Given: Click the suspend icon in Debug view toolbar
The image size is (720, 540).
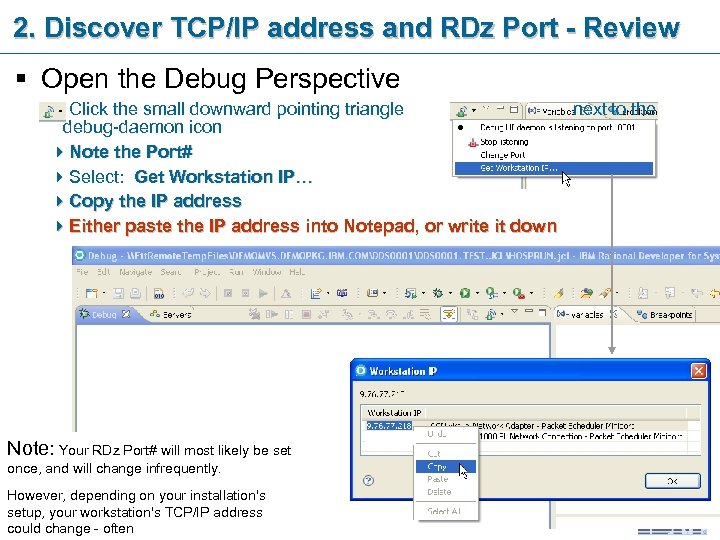Looking at the screenshot, I should point(289,315).
